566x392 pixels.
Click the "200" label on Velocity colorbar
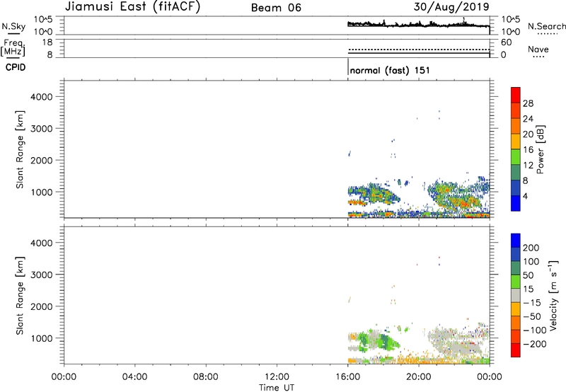tap(531, 248)
